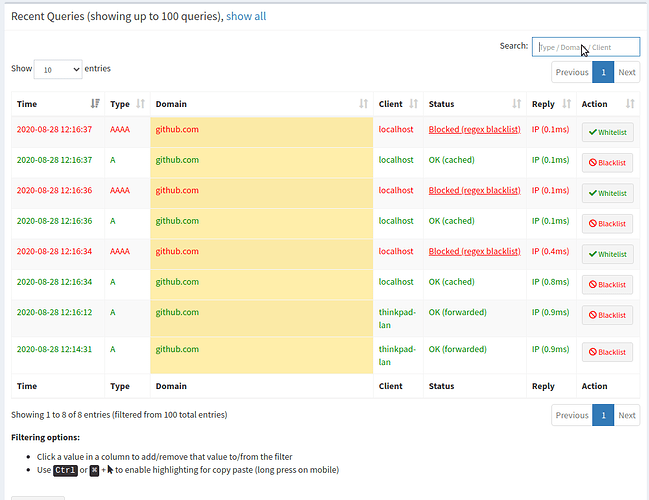Go to Next page at top
Image resolution: width=649 pixels, height=500 pixels.
pyautogui.click(x=626, y=72)
